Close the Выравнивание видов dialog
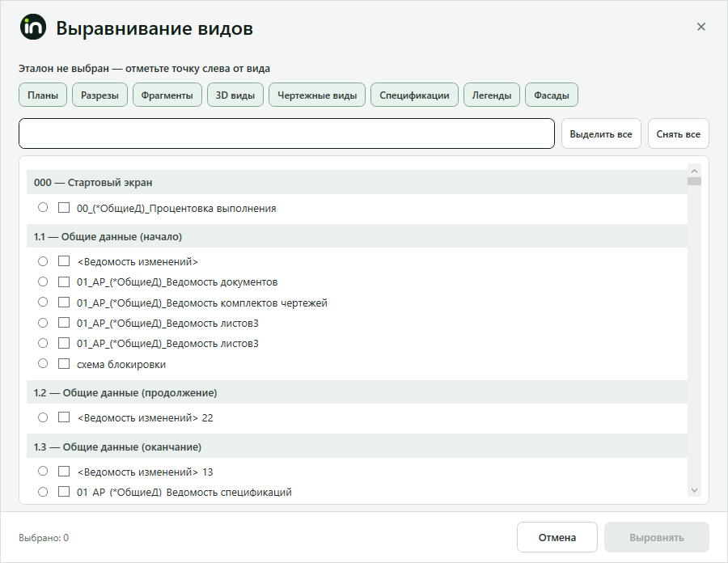Viewport: 728px width, 563px height. click(701, 27)
